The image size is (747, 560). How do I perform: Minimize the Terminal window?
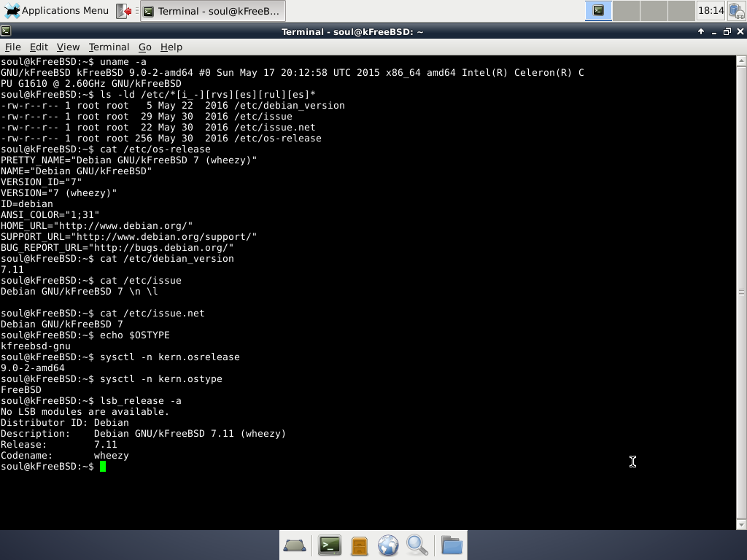tap(713, 32)
